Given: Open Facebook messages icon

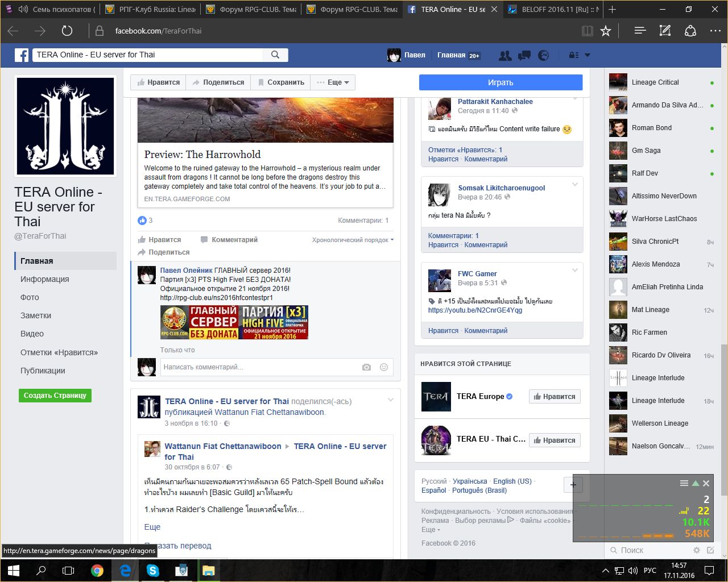Looking at the screenshot, I should [524, 55].
